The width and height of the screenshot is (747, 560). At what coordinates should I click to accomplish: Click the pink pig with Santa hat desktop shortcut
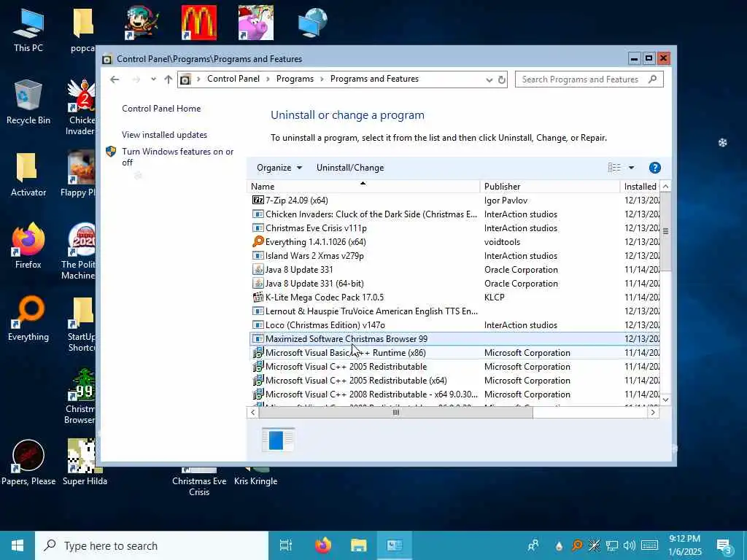click(x=256, y=23)
